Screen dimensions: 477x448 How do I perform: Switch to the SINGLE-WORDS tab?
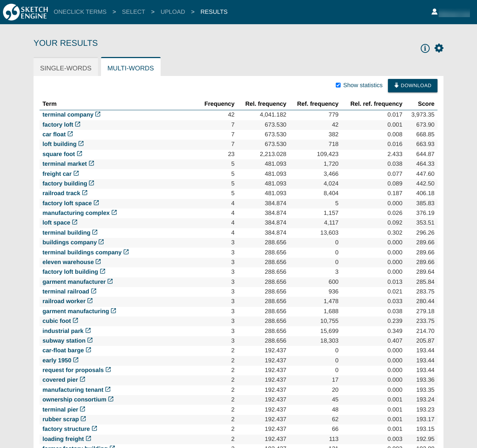[x=66, y=67]
